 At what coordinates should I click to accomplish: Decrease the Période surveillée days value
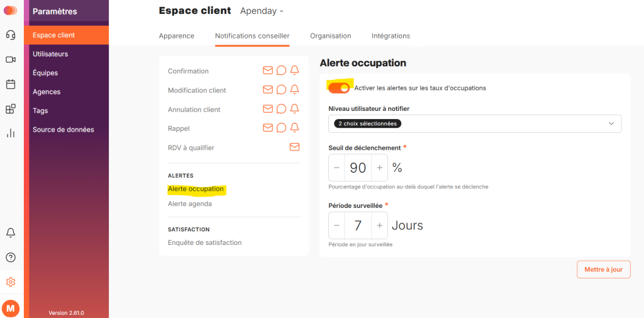point(337,225)
